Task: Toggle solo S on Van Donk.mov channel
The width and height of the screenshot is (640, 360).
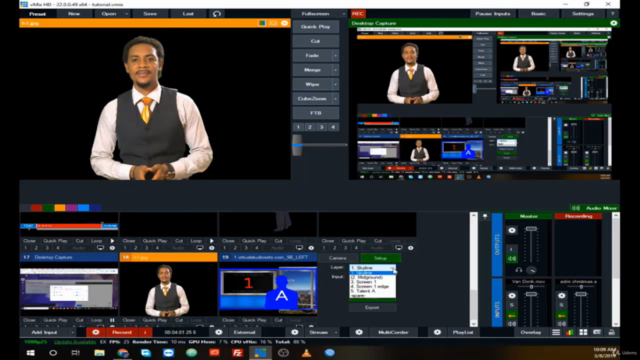Action: [x=512, y=305]
